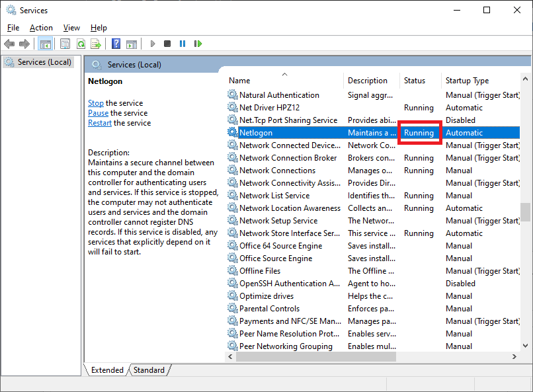This screenshot has width=533, height=392.
Task: Click the Export List toolbar icon
Action: click(x=96, y=44)
